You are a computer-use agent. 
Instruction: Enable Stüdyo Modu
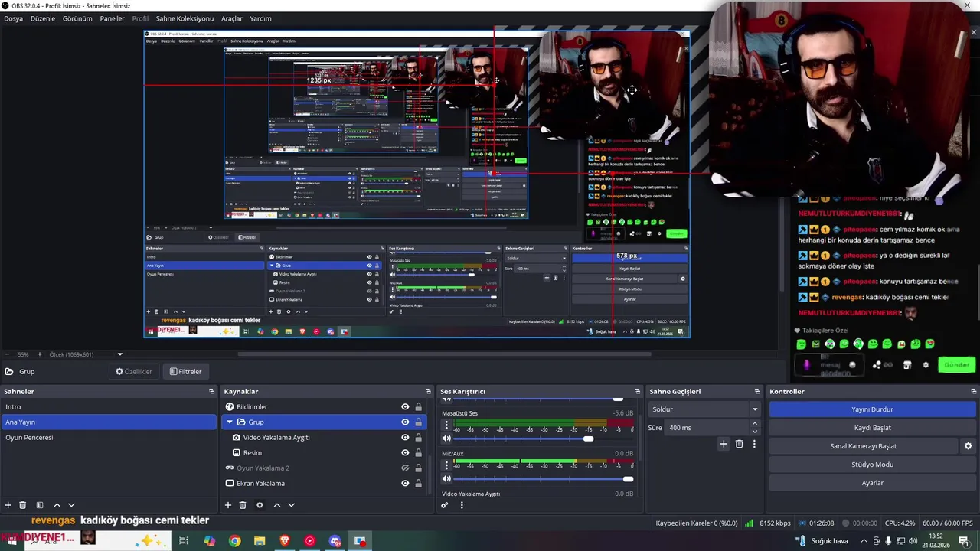click(x=872, y=465)
